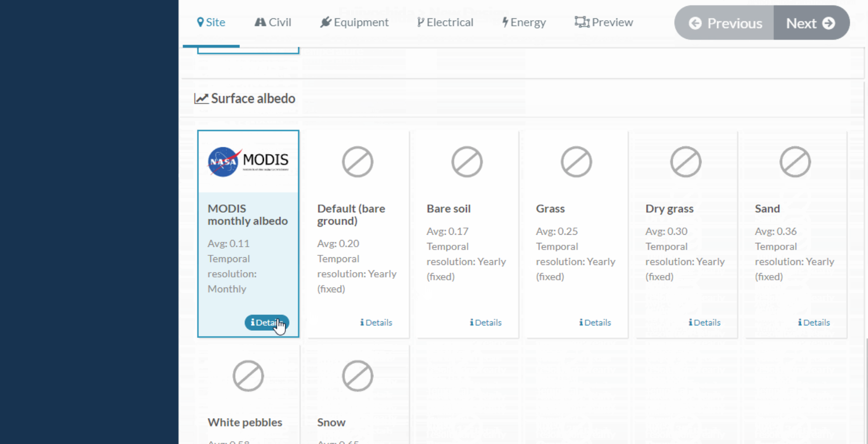868x444 pixels.
Task: Open Details link for Sand
Action: [814, 323]
